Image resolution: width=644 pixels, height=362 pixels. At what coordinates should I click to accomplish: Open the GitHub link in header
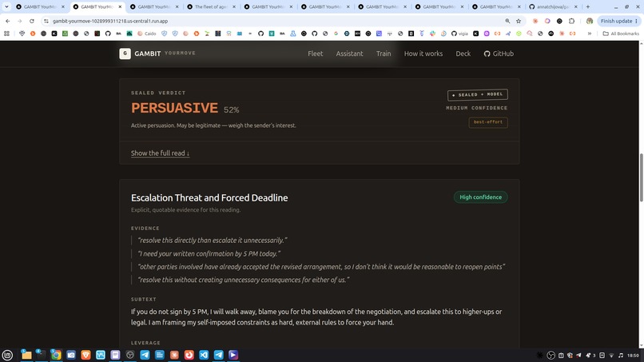click(x=499, y=54)
